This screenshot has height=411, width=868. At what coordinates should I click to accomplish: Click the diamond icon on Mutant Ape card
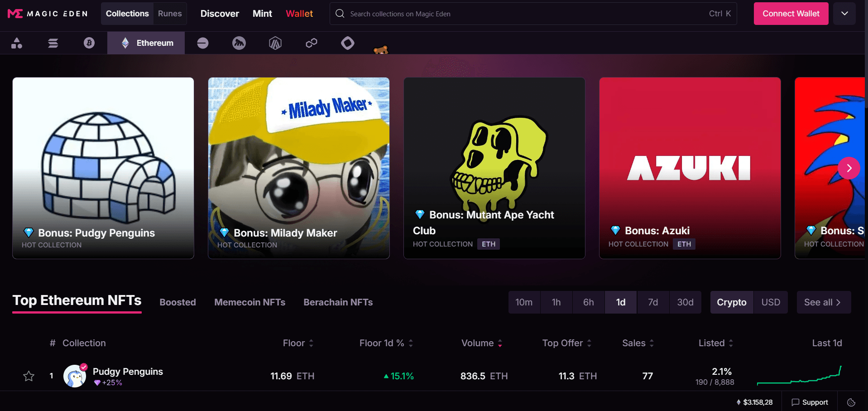[420, 214]
